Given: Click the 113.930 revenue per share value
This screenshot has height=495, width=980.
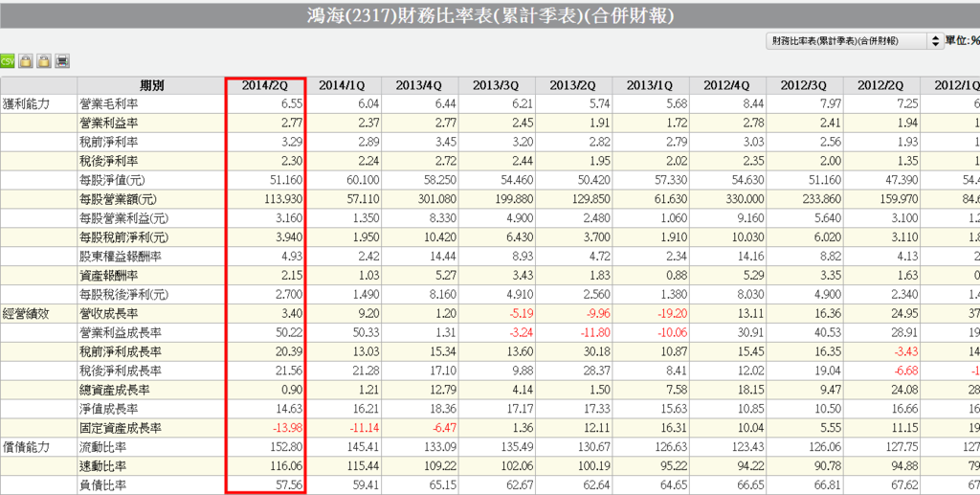Looking at the screenshot, I should [x=282, y=199].
